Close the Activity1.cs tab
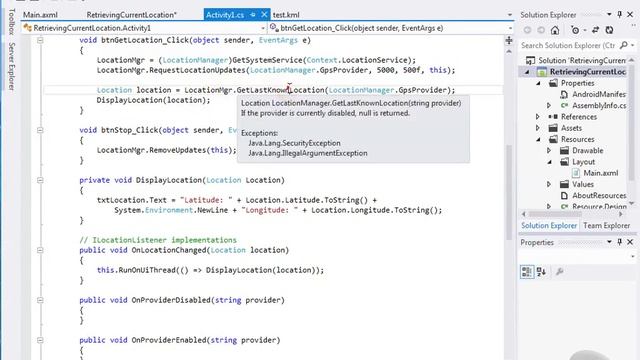The height and width of the screenshot is (360, 640). 264,15
